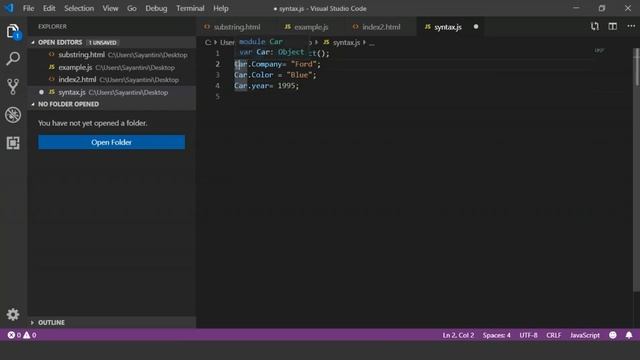Open the Selection menu

[x=79, y=8]
